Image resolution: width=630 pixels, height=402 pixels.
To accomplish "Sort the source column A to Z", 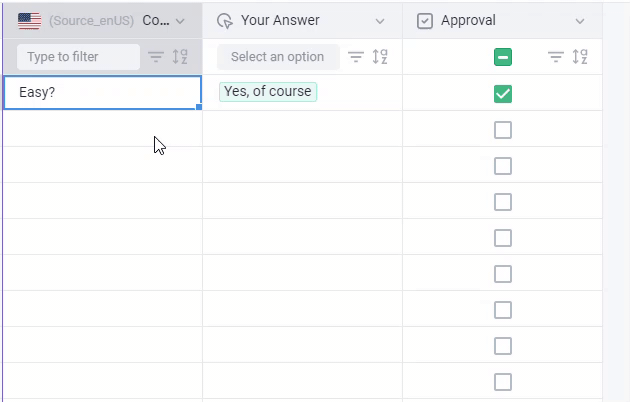I will (180, 57).
